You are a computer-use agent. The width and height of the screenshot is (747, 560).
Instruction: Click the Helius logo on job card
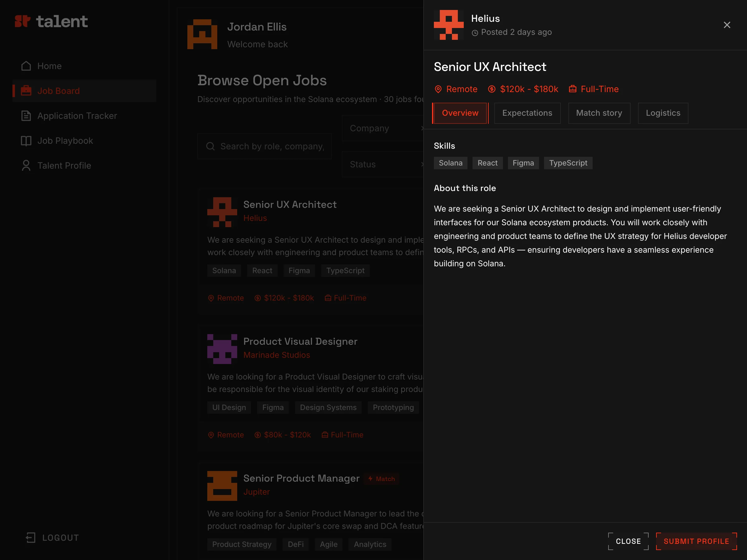click(x=222, y=212)
